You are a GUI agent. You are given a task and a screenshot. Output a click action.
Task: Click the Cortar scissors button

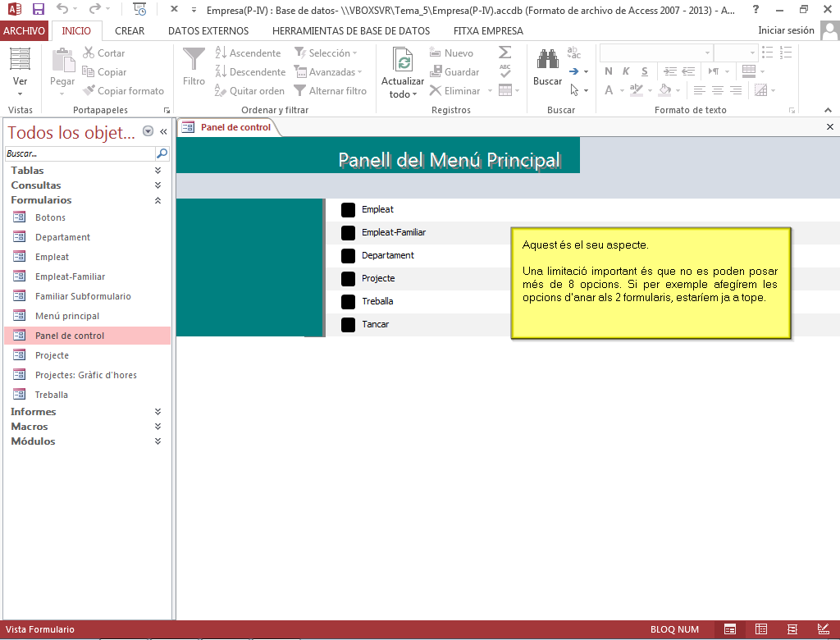click(104, 53)
